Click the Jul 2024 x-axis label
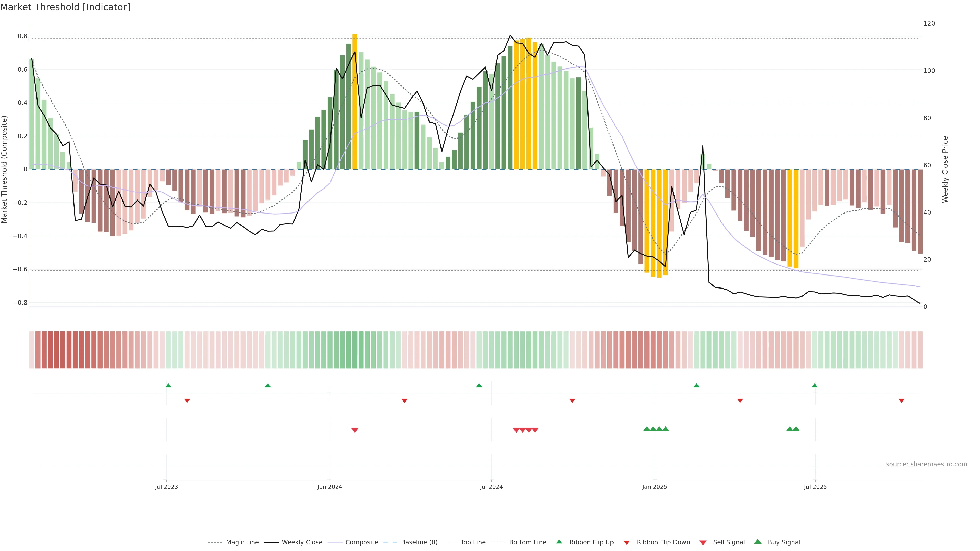This screenshot has height=551, width=980. pyautogui.click(x=491, y=487)
